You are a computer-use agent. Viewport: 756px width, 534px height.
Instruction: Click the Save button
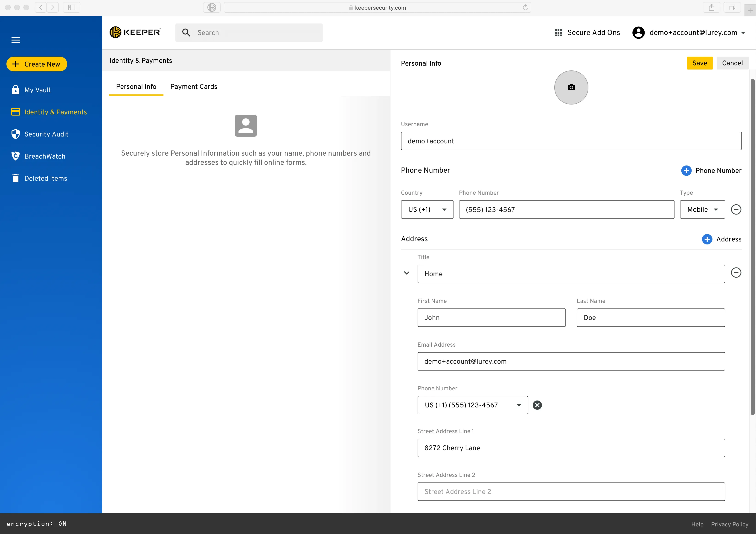click(x=700, y=63)
